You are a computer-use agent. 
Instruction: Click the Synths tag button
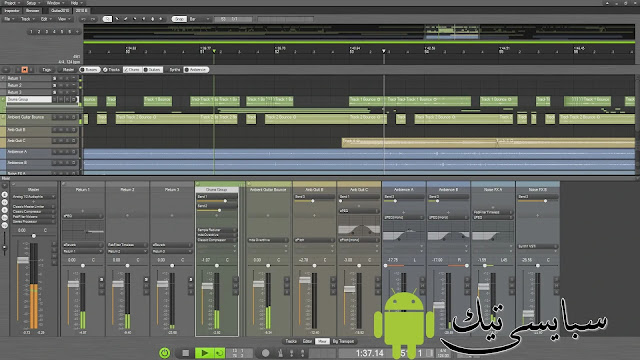pos(175,70)
